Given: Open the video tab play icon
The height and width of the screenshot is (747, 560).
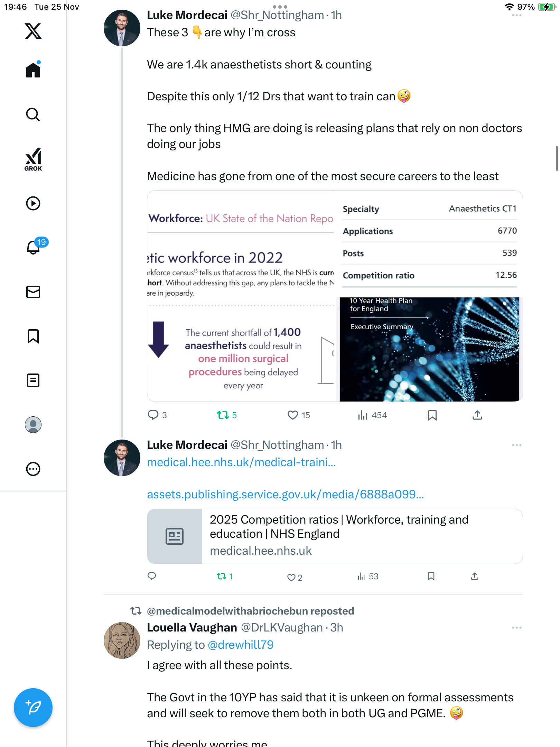Looking at the screenshot, I should tap(33, 203).
